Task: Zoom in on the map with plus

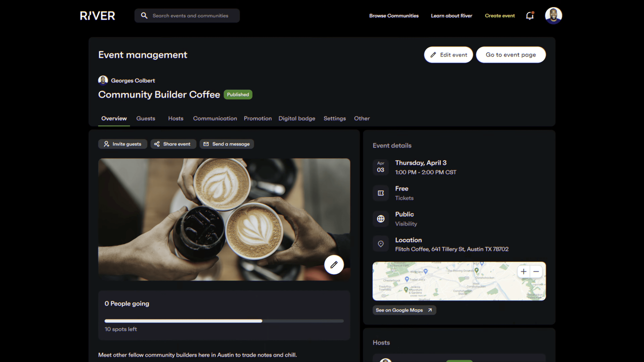Action: pos(524,271)
